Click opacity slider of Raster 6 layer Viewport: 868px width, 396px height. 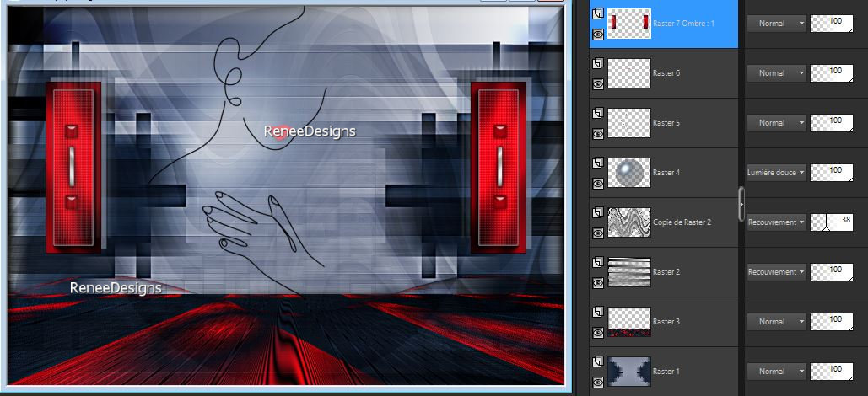(x=832, y=73)
